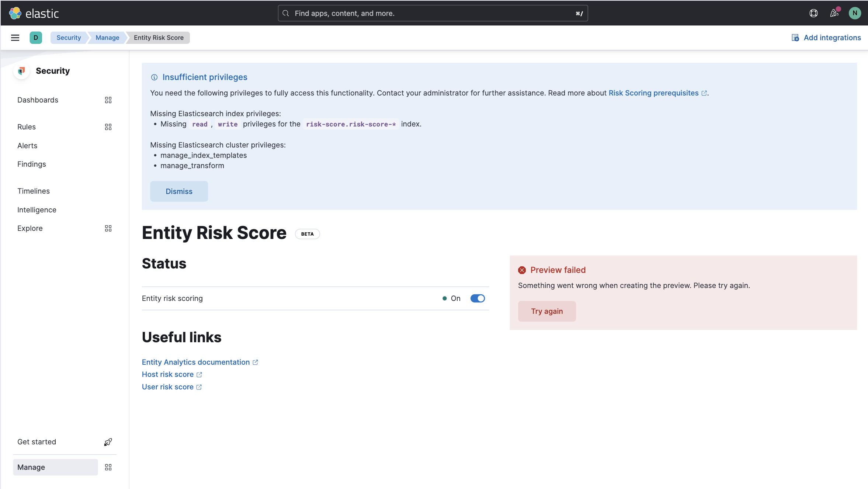Open the Explore submenu grid icon
868x489 pixels.
click(x=108, y=228)
